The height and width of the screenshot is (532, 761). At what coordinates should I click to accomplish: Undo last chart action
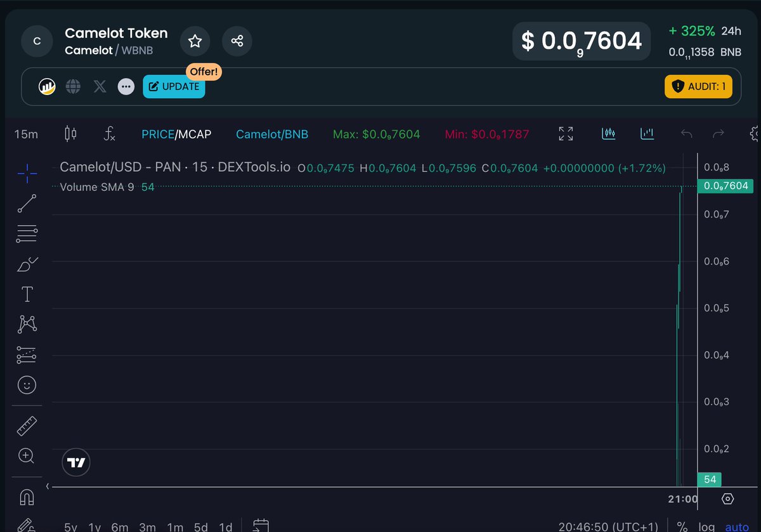(686, 134)
